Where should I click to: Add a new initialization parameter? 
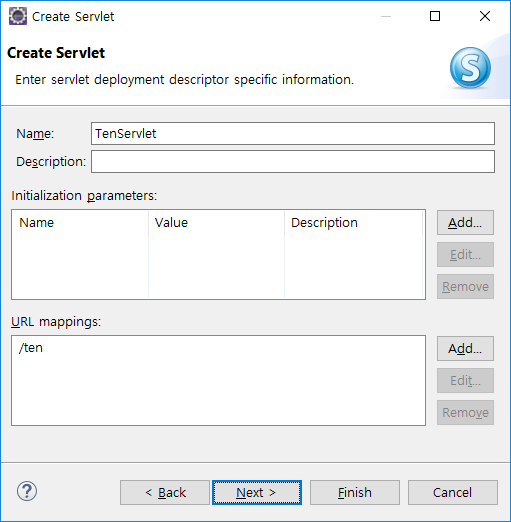coord(465,222)
